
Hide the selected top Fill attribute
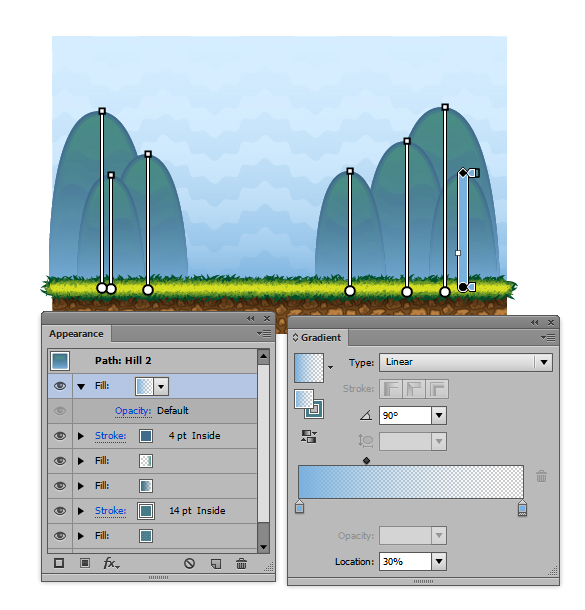60,386
